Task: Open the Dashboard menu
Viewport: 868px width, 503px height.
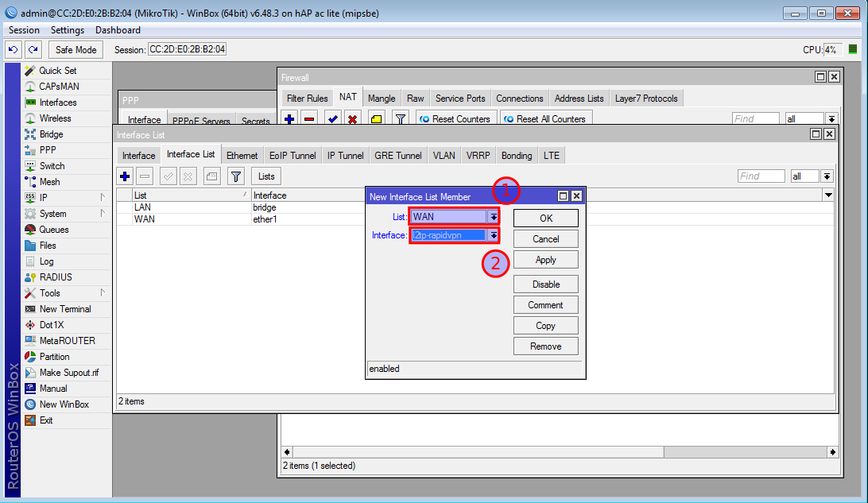Action: [x=118, y=30]
